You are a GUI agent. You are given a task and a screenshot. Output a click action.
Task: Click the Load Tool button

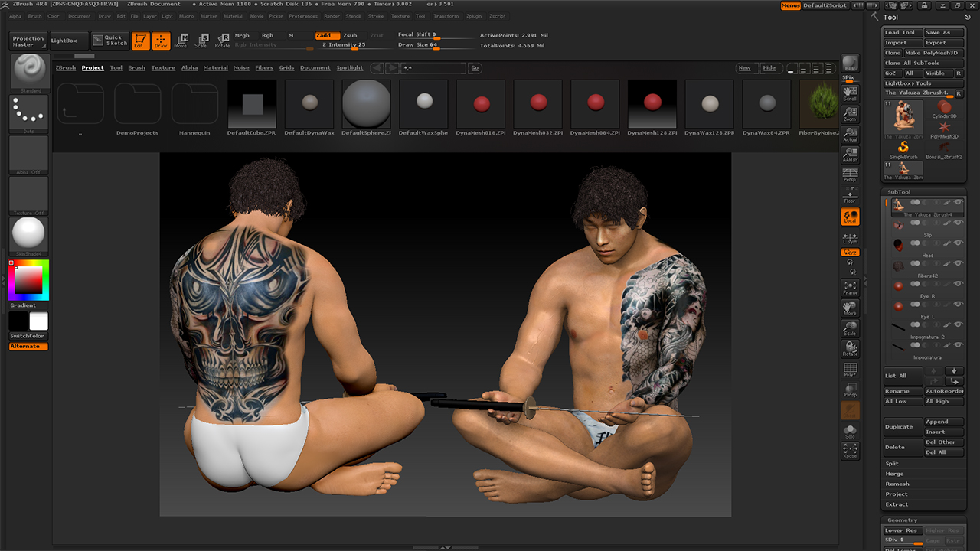coord(902,32)
